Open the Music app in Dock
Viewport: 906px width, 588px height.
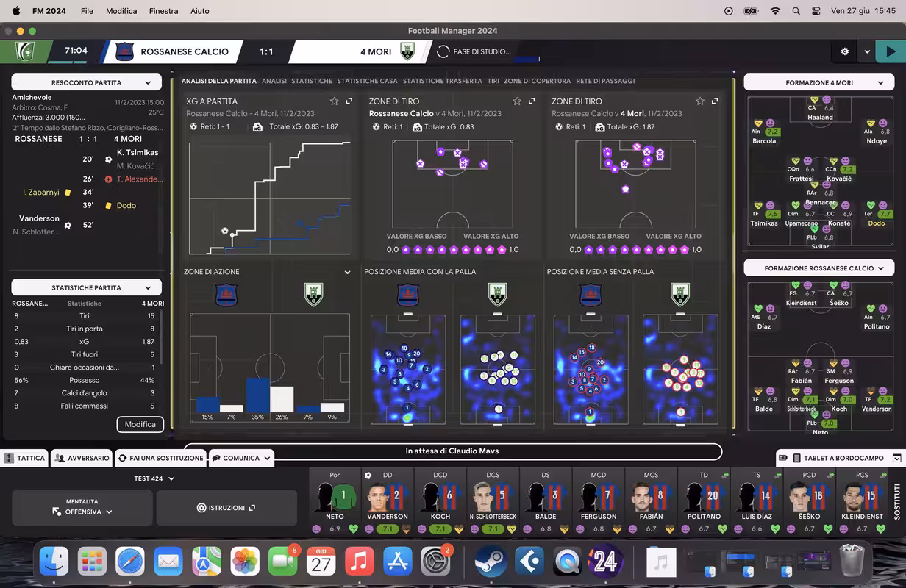tap(359, 562)
